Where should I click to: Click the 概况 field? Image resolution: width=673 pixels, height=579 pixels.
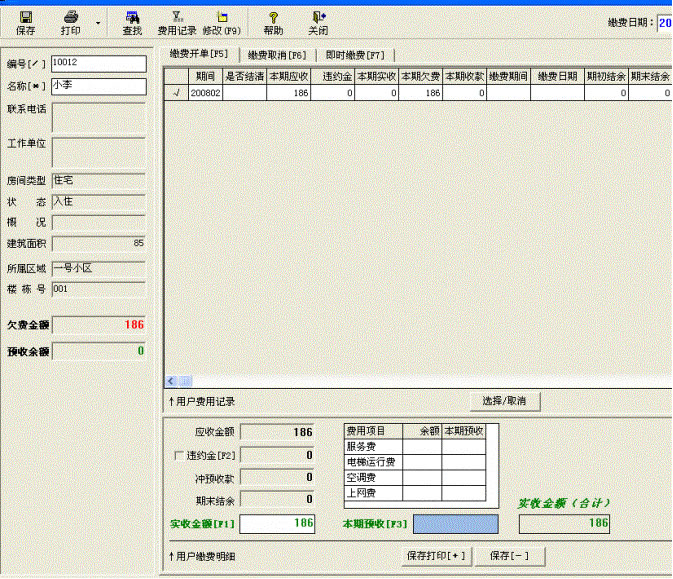(99, 222)
